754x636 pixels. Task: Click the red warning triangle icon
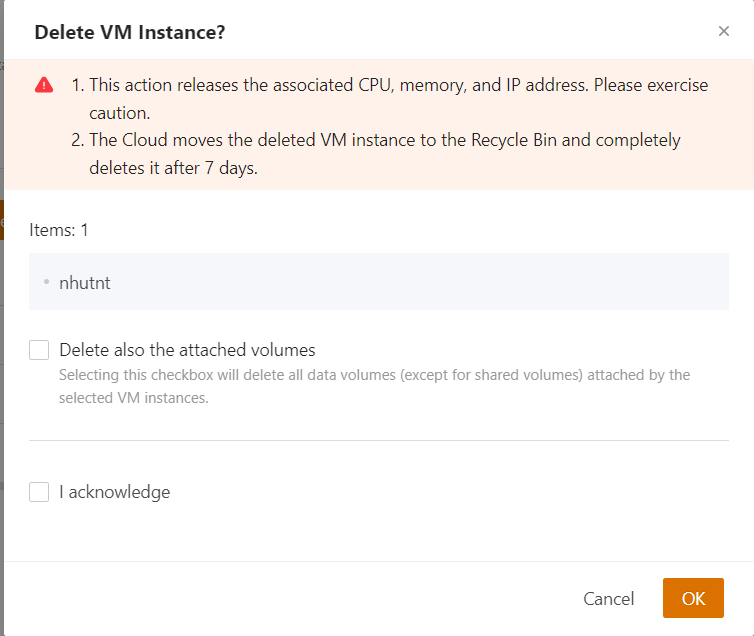click(x=44, y=85)
